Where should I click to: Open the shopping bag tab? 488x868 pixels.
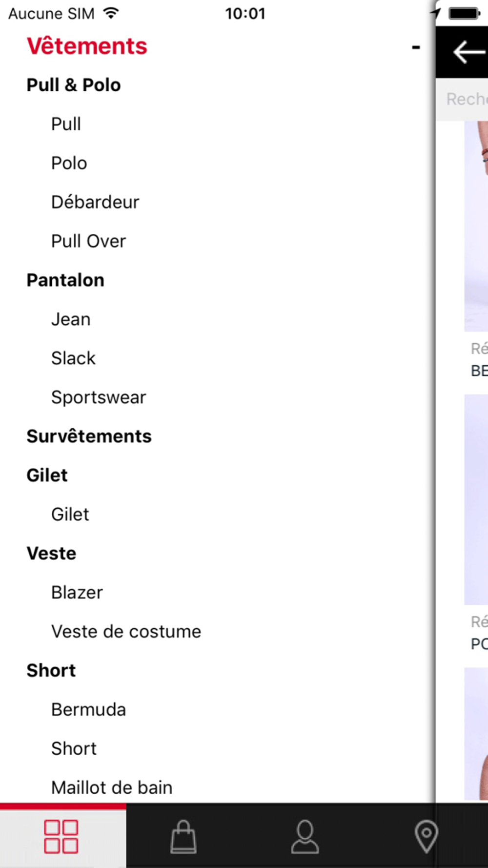point(183,836)
